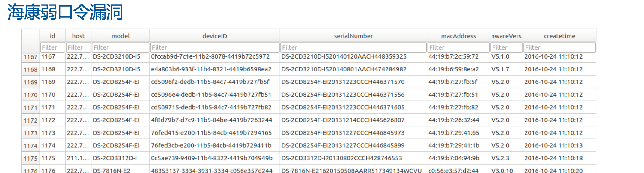Focus the Filter field under host
The image size is (644, 173).
(79, 47)
